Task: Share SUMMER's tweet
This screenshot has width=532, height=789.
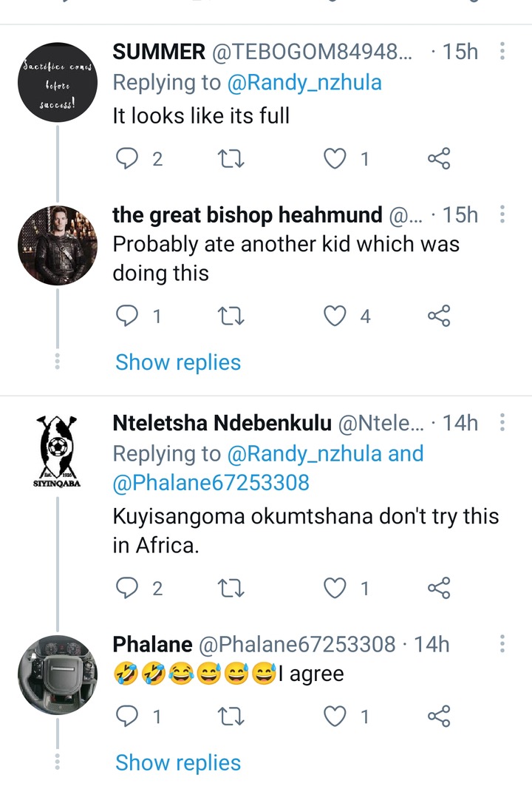Action: (x=439, y=159)
